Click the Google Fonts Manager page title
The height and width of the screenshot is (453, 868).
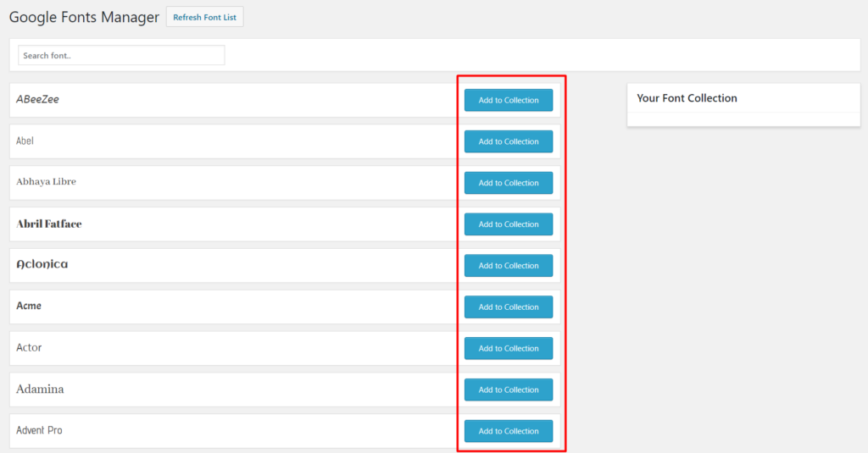tap(84, 17)
